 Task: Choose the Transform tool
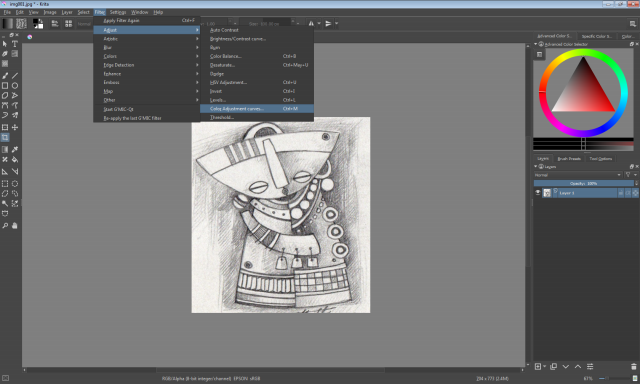[x=5, y=128]
